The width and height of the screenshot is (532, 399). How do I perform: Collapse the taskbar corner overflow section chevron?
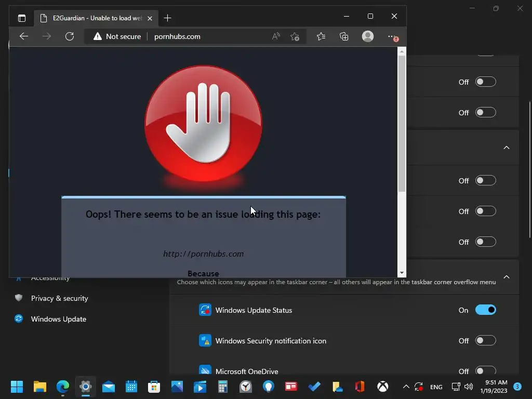[x=506, y=277]
